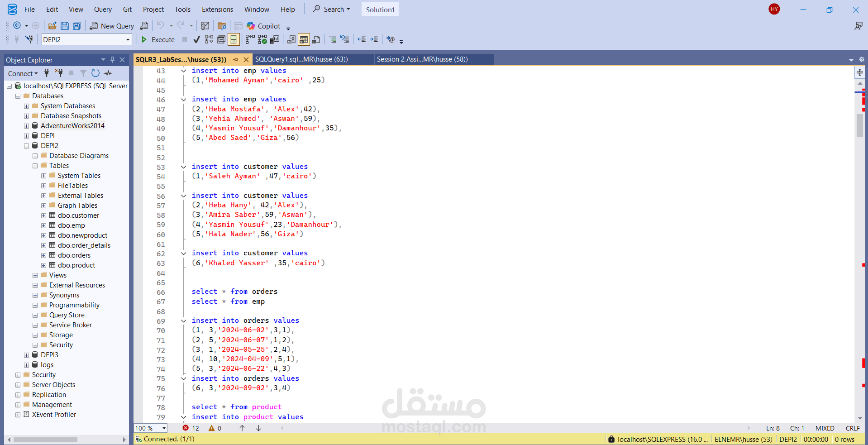Go to next issue with down arrow
868x445 pixels.
point(258,428)
